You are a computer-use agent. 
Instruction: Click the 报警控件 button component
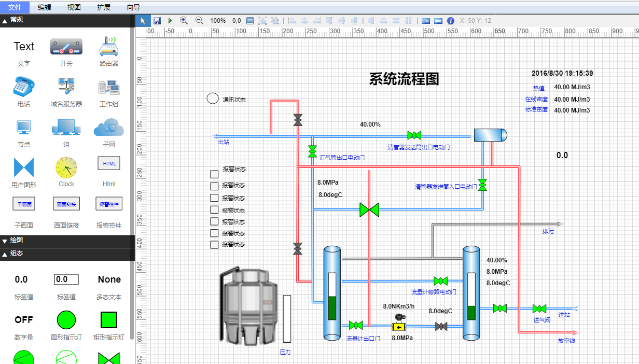pyautogui.click(x=109, y=204)
